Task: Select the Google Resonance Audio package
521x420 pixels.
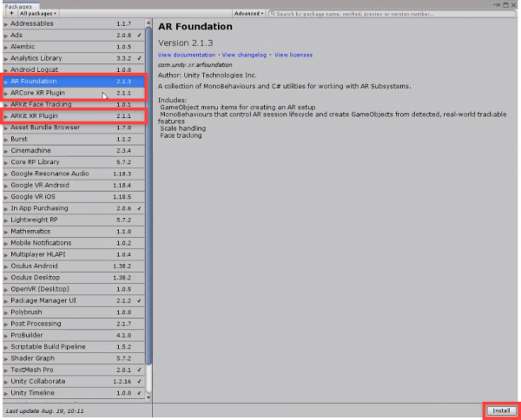Action: click(74, 174)
